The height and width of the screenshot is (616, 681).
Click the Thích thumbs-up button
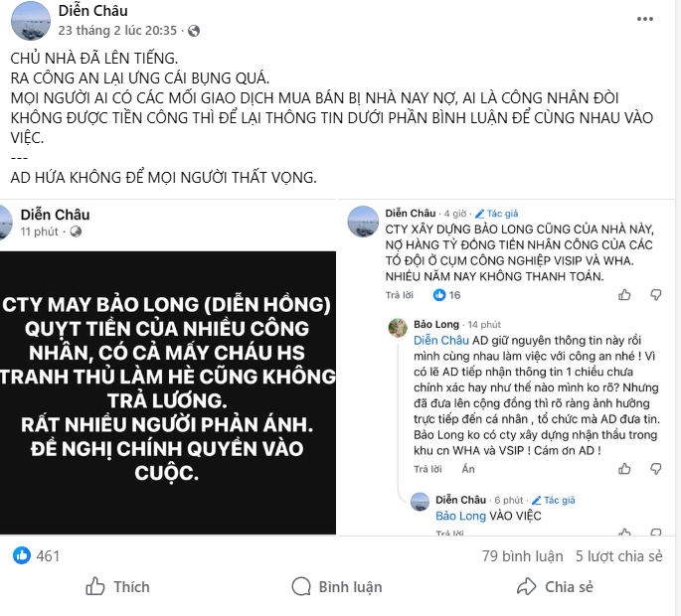point(117,587)
